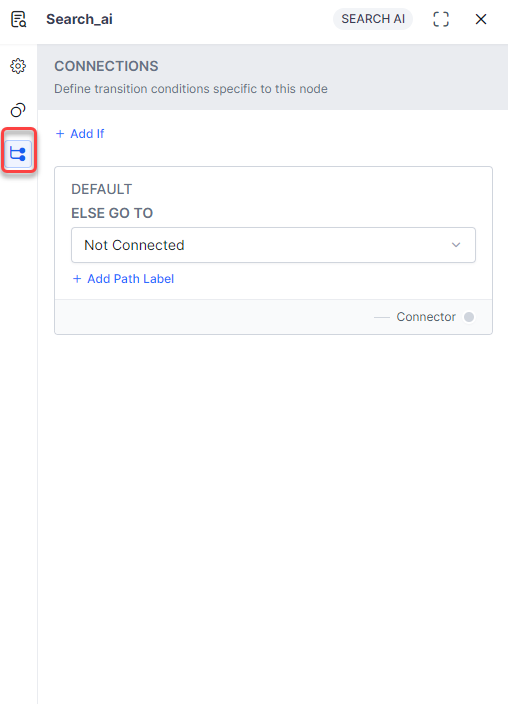Open instance properties overlapping-circles tab
This screenshot has width=508, height=704.
[18, 110]
